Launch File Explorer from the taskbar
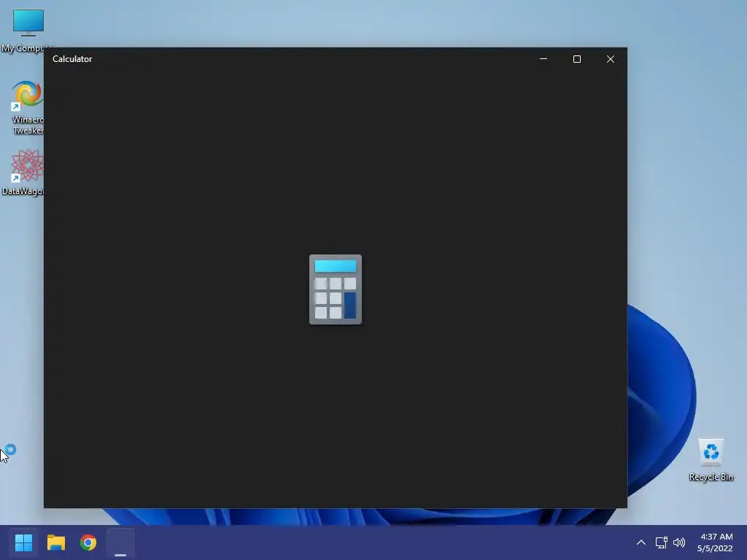This screenshot has height=560, width=747. click(x=56, y=542)
